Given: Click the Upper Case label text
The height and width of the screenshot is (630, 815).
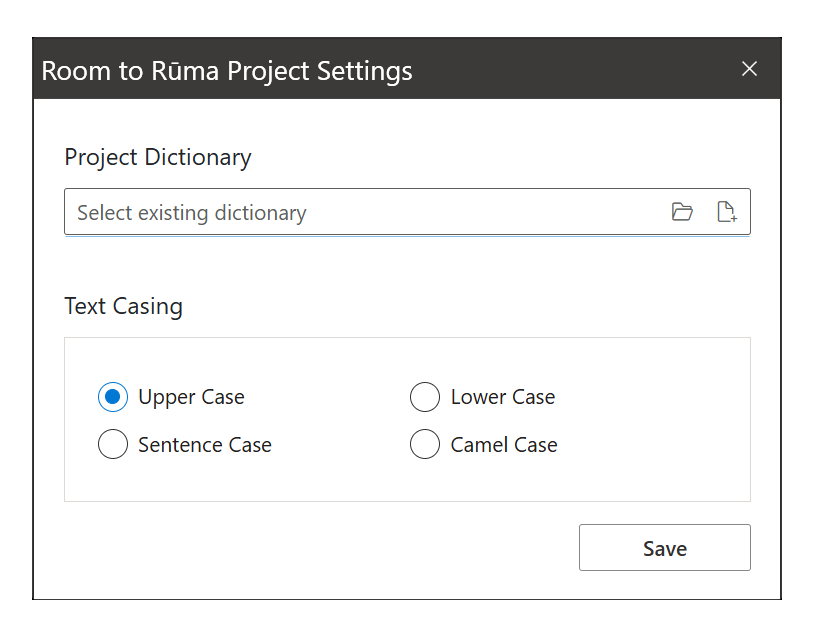Looking at the screenshot, I should click(x=191, y=397).
